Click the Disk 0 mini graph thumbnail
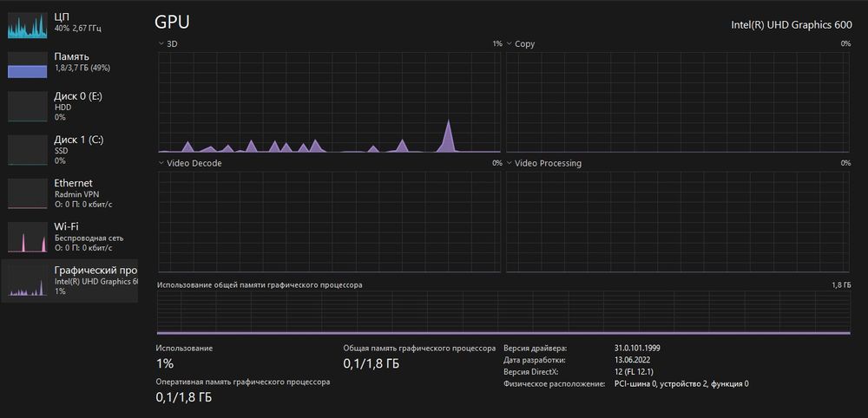This screenshot has height=418, width=868. point(28,106)
